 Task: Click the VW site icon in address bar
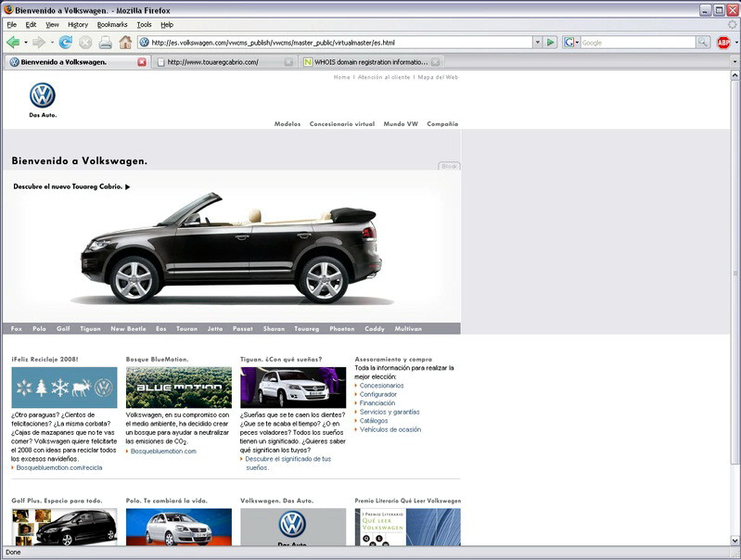[144, 43]
